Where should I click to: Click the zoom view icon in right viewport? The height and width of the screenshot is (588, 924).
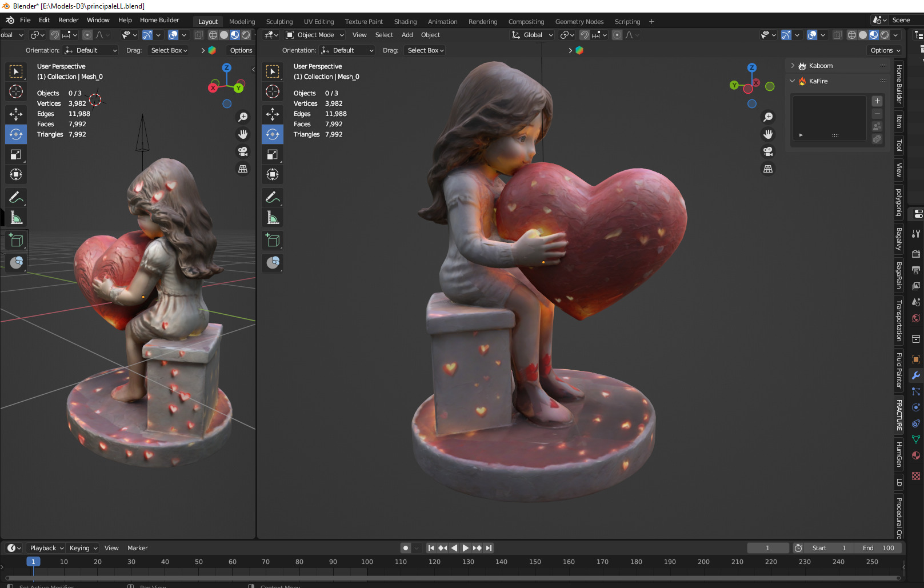(768, 117)
